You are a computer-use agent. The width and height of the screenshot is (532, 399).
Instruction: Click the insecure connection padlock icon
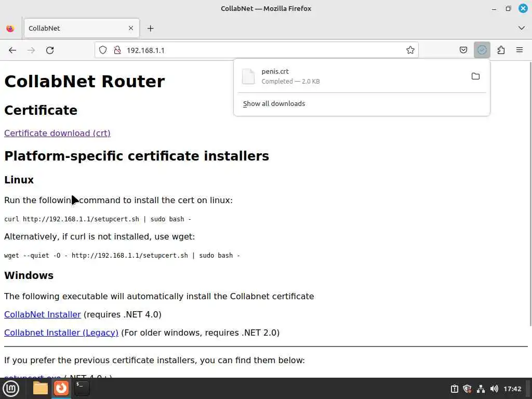117,50
